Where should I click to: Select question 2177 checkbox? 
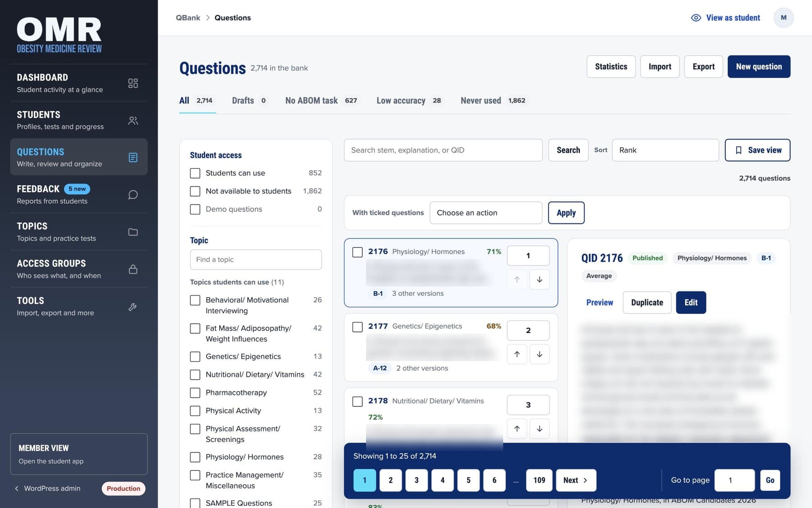357,327
